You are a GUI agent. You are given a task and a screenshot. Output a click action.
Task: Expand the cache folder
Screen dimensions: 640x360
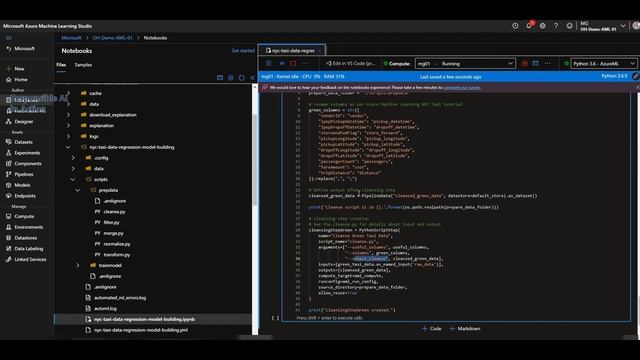[x=68, y=93]
